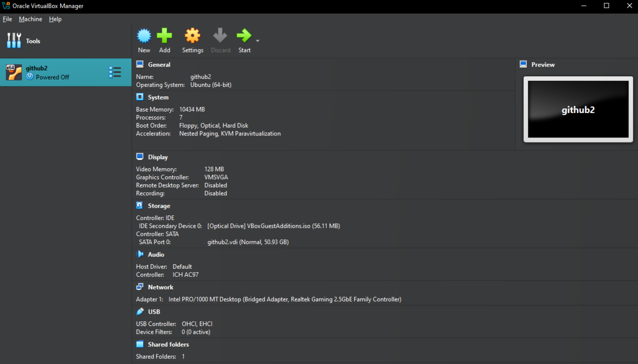Open the Help menu
The image size is (638, 364).
(x=55, y=19)
